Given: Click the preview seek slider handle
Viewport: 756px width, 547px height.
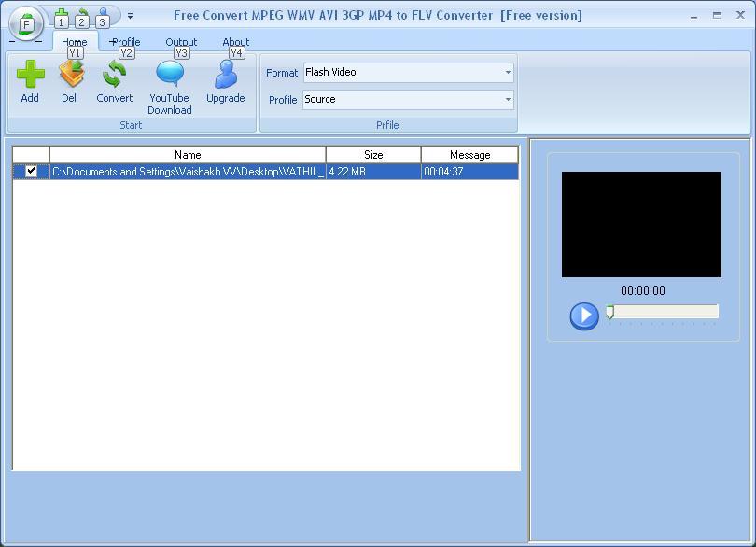Looking at the screenshot, I should 609,312.
